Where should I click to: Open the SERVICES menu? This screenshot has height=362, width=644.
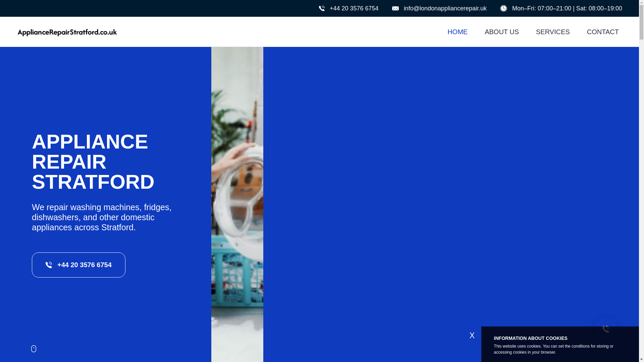click(552, 32)
